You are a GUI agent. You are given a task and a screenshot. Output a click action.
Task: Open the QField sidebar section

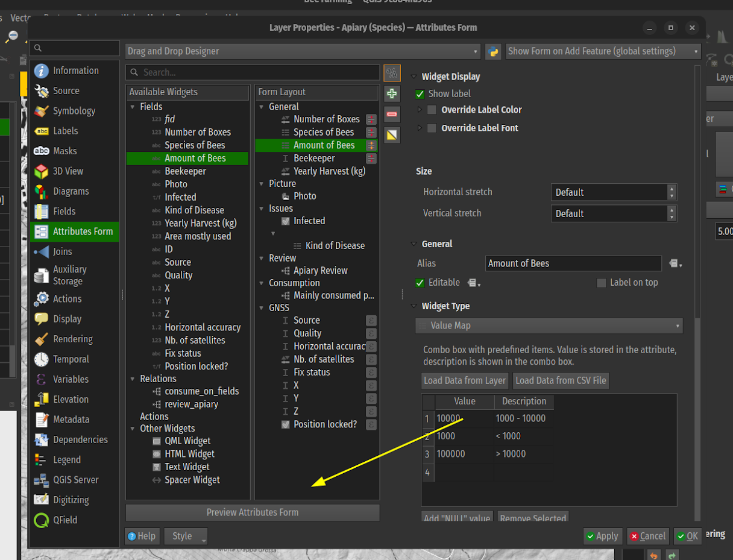[x=64, y=520]
